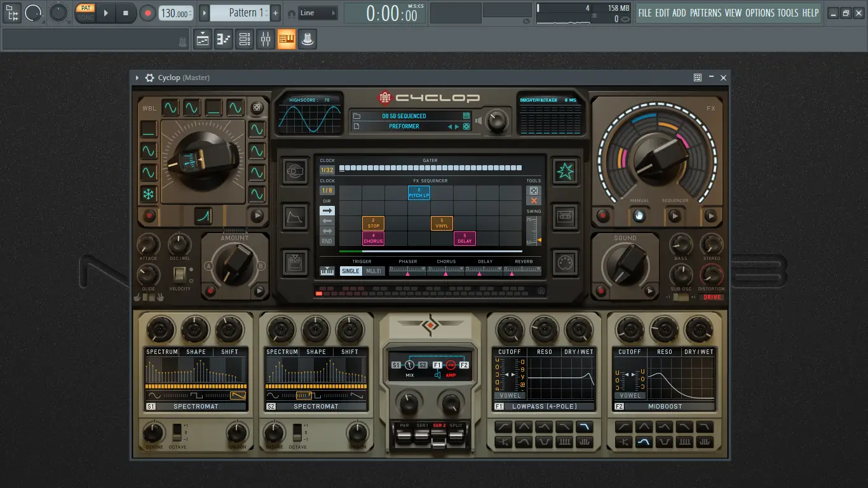
Task: Select previous preset with left arrow
Action: point(450,126)
